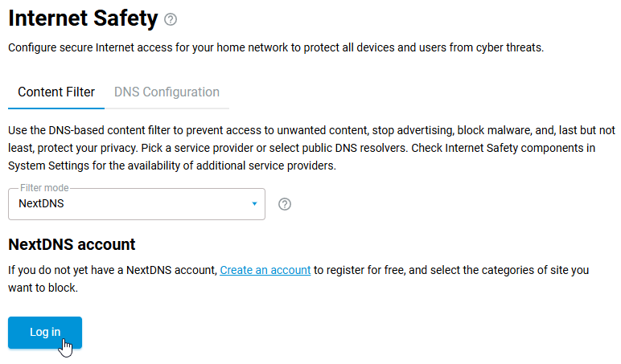Click the 'want to block.' text line

click(43, 287)
